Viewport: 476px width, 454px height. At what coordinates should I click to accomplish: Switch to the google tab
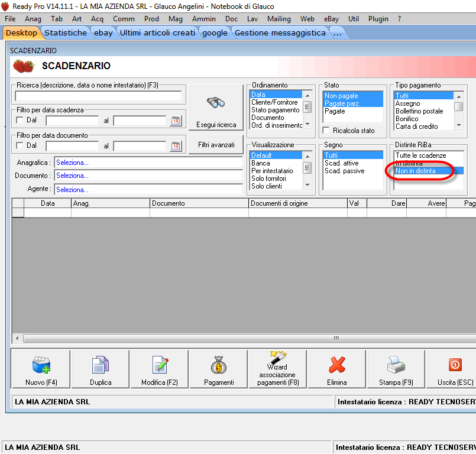pos(215,33)
